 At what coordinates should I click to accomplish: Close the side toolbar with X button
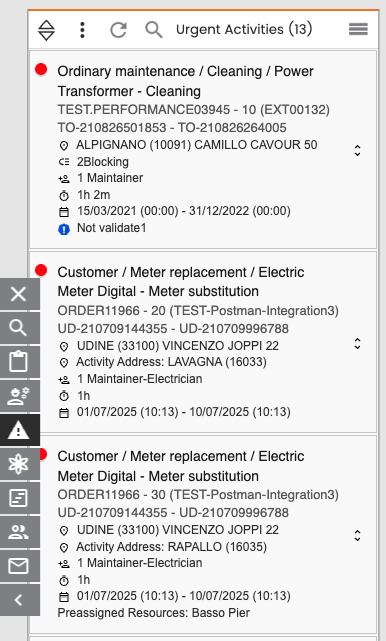click(19, 294)
